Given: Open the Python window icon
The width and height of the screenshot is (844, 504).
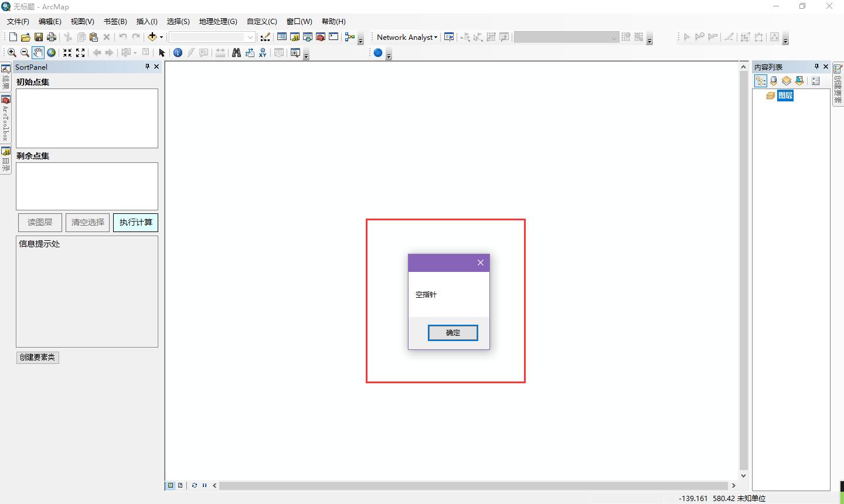Looking at the screenshot, I should [x=333, y=37].
